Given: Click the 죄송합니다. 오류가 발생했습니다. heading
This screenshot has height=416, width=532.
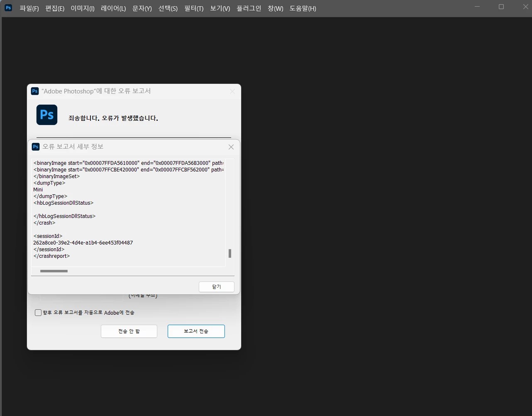Looking at the screenshot, I should (x=113, y=118).
